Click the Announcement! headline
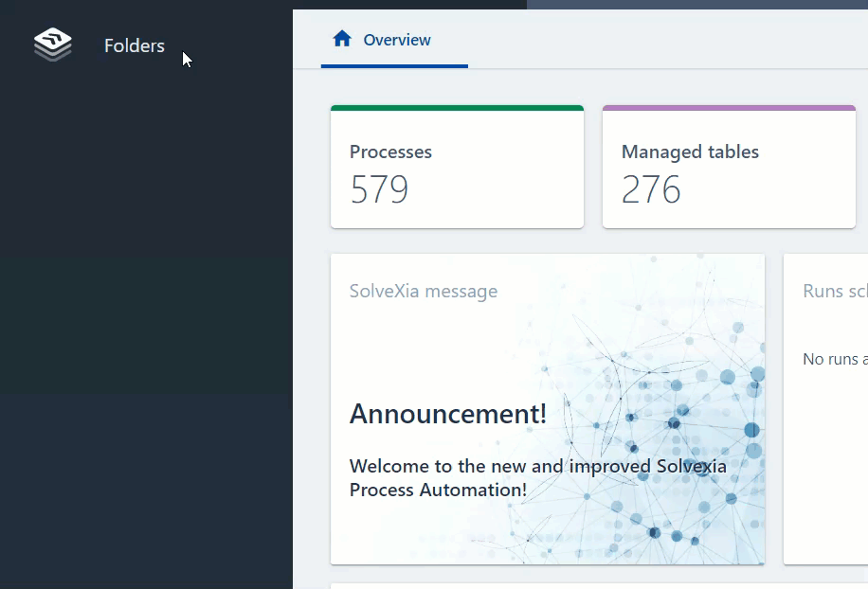 click(448, 414)
